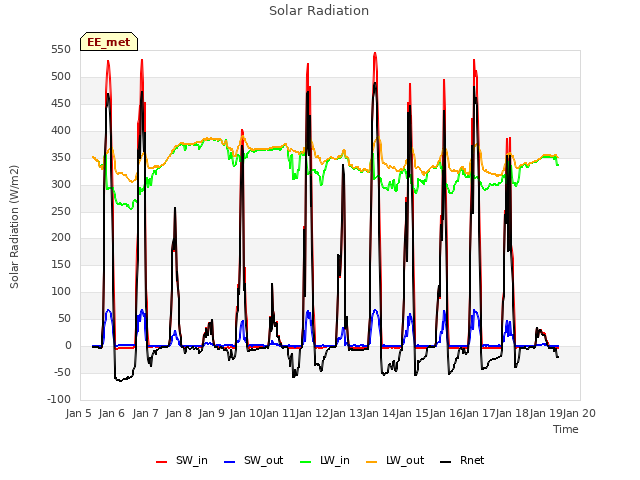Viewport: 640px width, 480px height.
Task: Click the Rnet peak on Jan 8
Action: [175, 208]
